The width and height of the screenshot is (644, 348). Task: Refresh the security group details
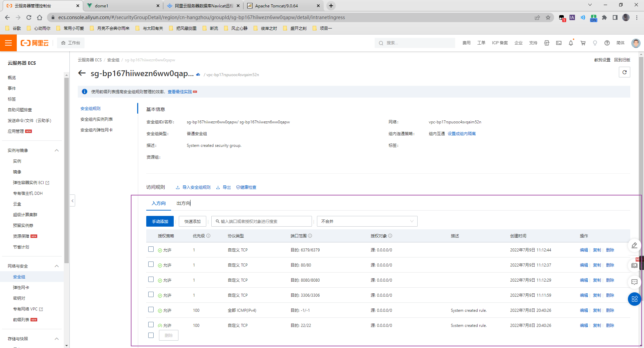tap(625, 72)
